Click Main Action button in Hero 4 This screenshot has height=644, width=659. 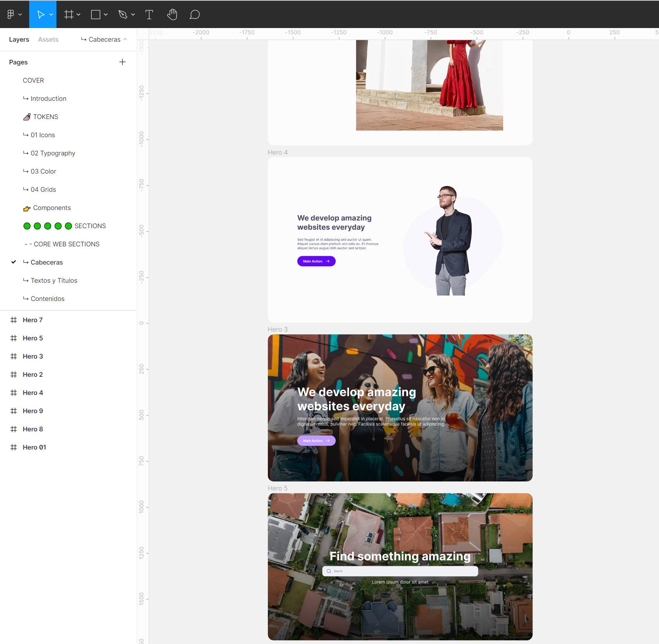click(316, 261)
